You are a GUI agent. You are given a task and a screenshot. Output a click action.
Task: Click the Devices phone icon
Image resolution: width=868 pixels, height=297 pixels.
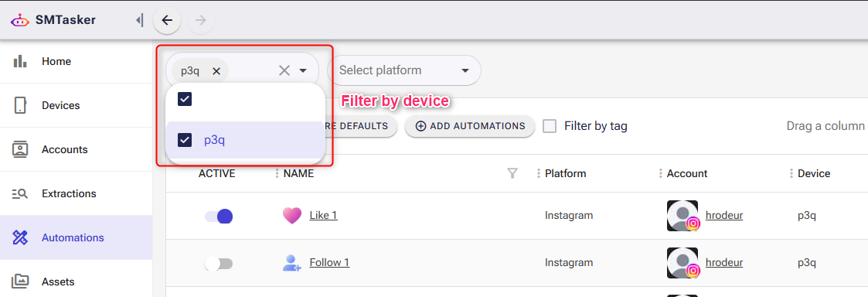[20, 105]
